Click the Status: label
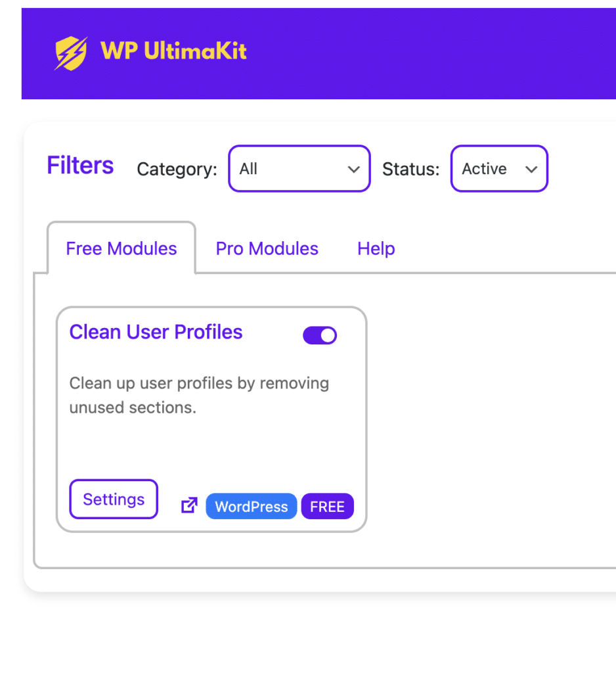This screenshot has width=616, height=673. [x=411, y=169]
